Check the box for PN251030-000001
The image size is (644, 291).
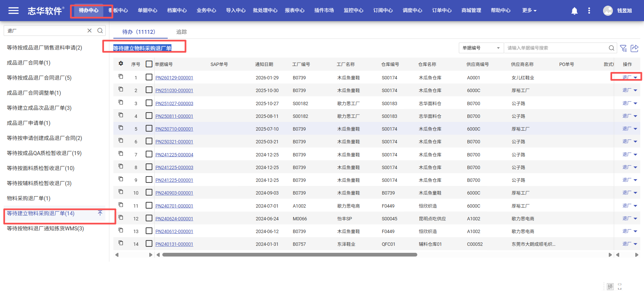click(149, 90)
